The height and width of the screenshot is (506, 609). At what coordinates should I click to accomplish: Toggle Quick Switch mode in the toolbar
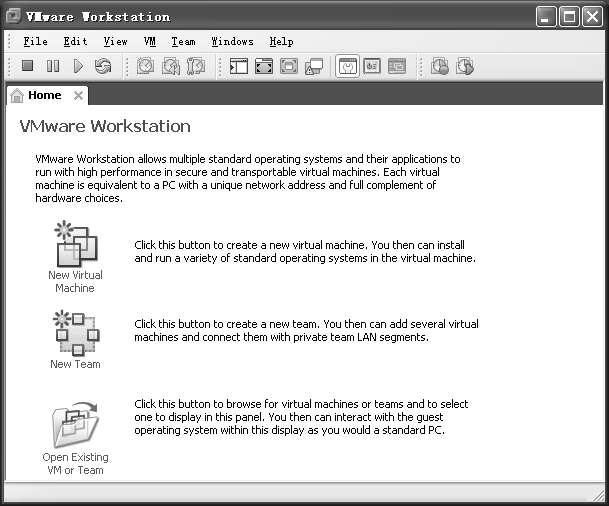(x=289, y=67)
